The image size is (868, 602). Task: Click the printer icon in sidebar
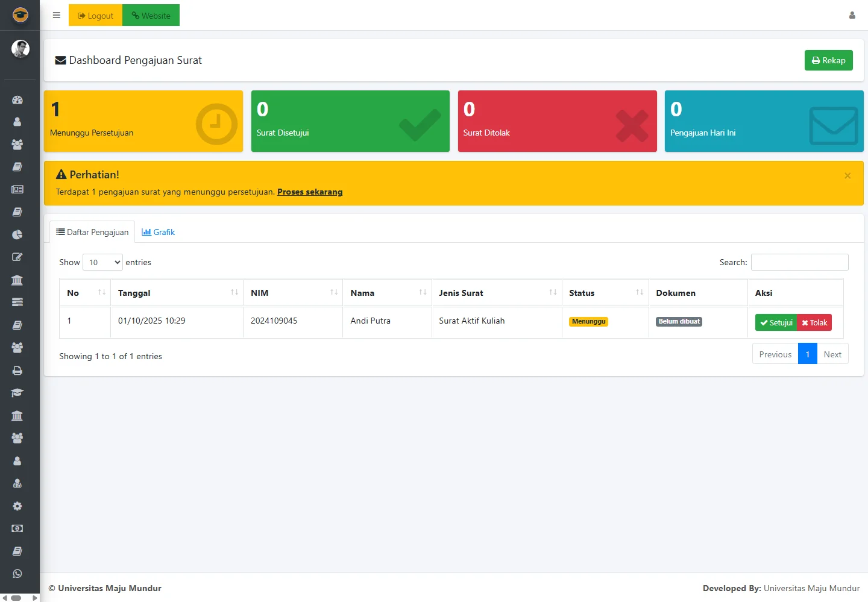(x=17, y=371)
